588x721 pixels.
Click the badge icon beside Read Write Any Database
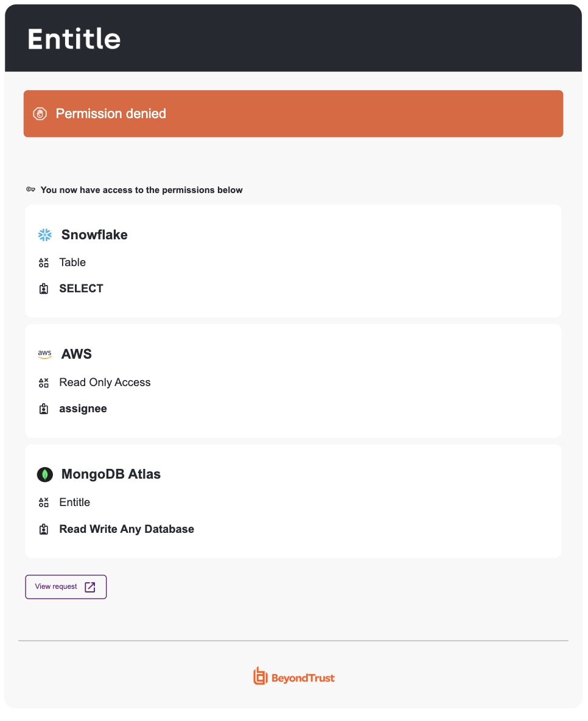(44, 529)
